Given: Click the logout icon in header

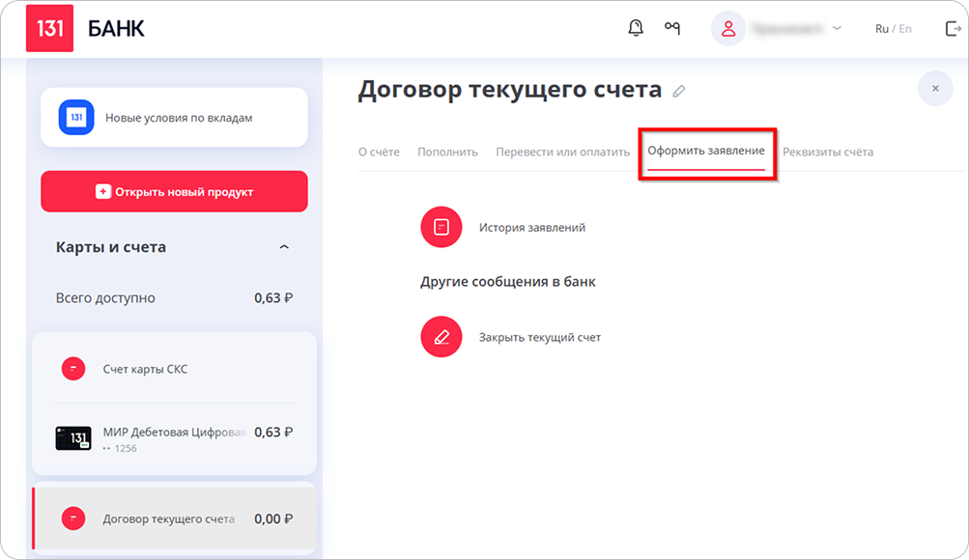Looking at the screenshot, I should click(953, 29).
